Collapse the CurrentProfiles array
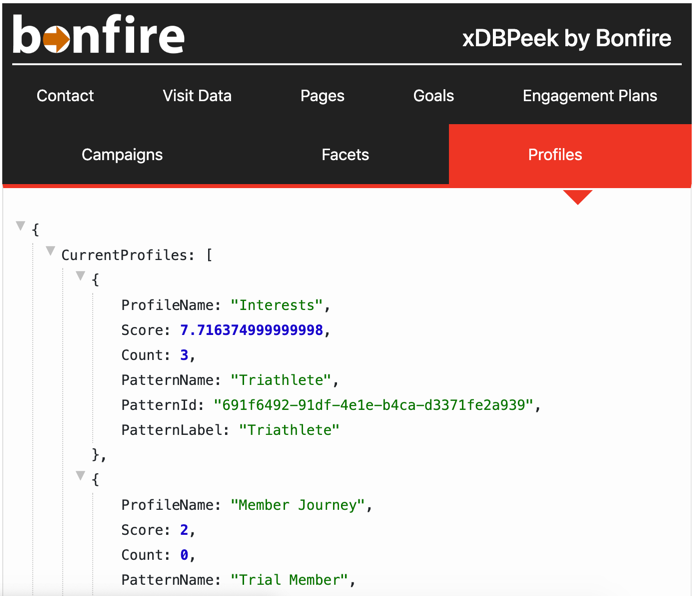This screenshot has width=693, height=596. point(50,251)
